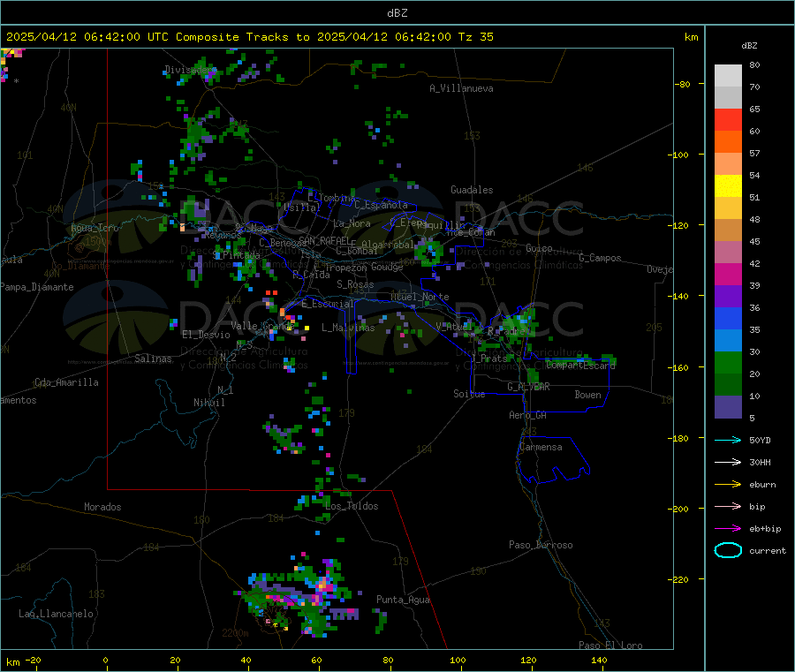
Task: Click the 'Guadales' map label
Action: coord(472,190)
